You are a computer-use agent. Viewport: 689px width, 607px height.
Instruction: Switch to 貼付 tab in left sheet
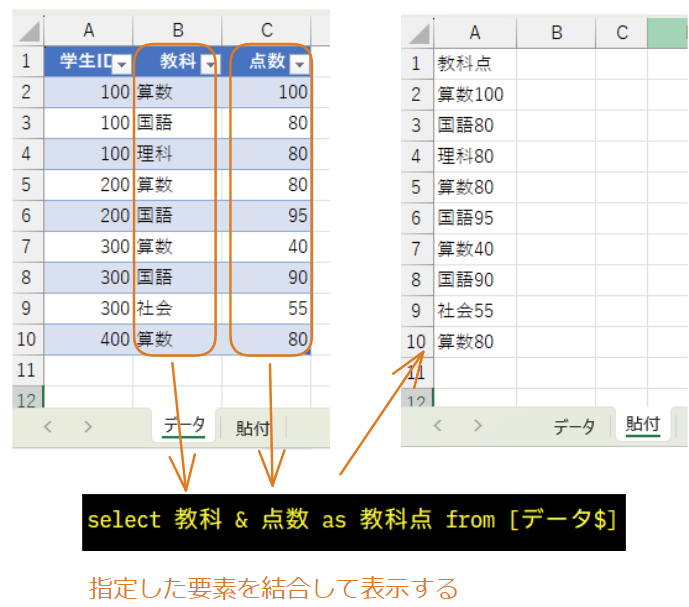pos(253,428)
